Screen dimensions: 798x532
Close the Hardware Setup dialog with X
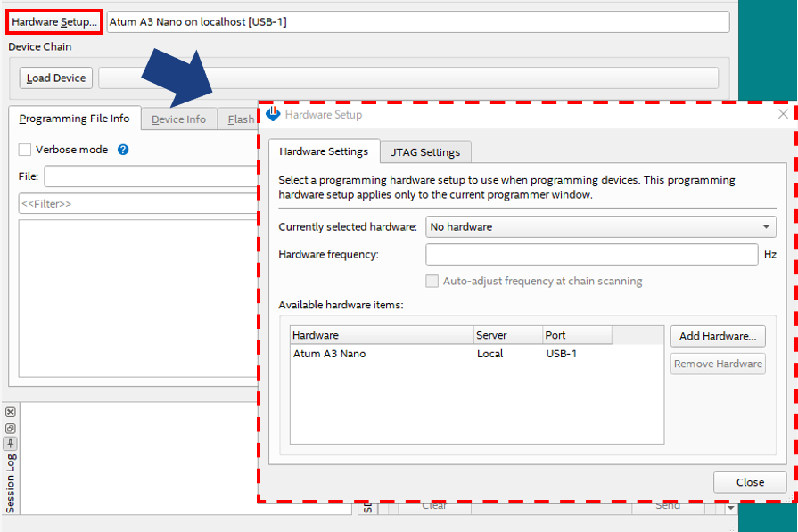tap(783, 114)
